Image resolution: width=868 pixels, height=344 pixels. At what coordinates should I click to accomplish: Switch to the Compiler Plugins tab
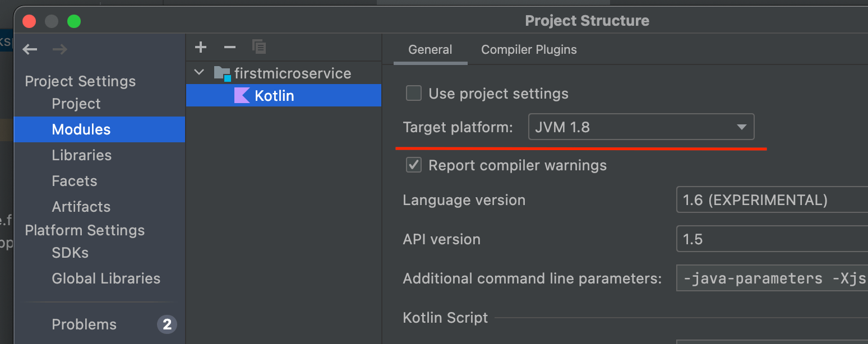(x=528, y=49)
